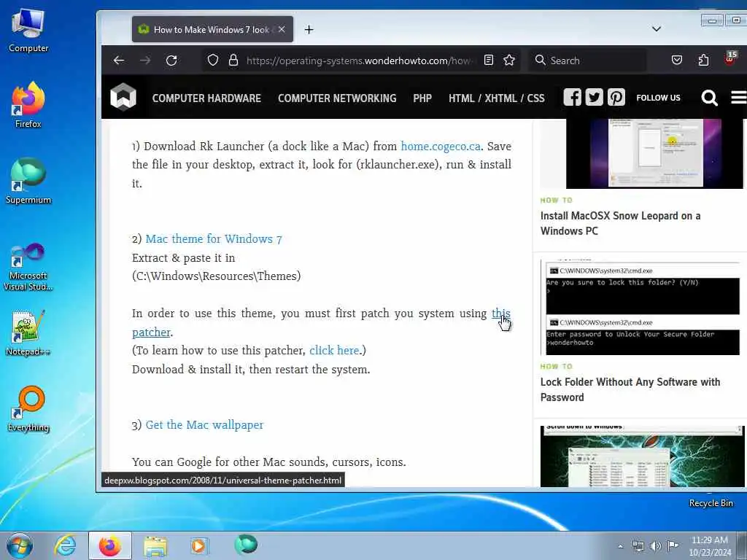
Task: Bookmark this page with the star
Action: click(x=509, y=60)
